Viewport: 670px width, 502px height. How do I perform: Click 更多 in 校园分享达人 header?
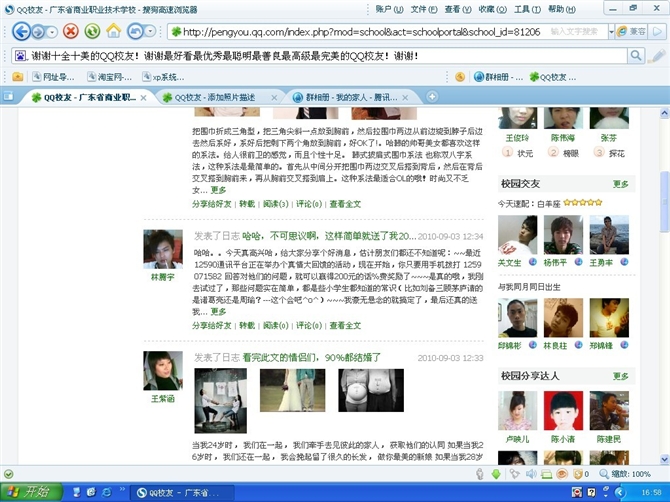pos(620,376)
